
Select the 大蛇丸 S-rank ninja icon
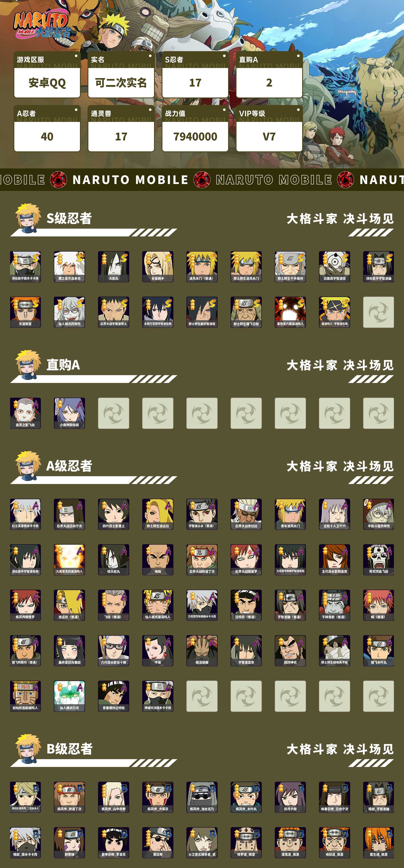pyautogui.click(x=113, y=267)
